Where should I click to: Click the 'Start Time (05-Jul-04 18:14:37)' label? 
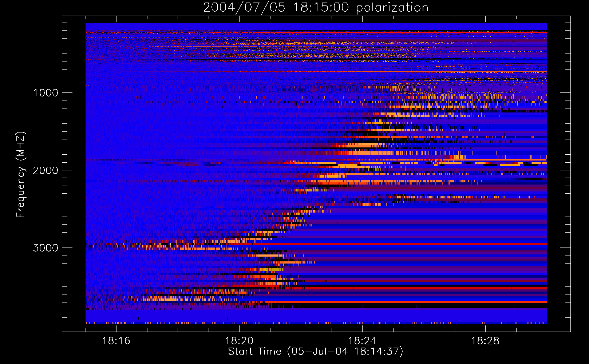click(x=316, y=351)
